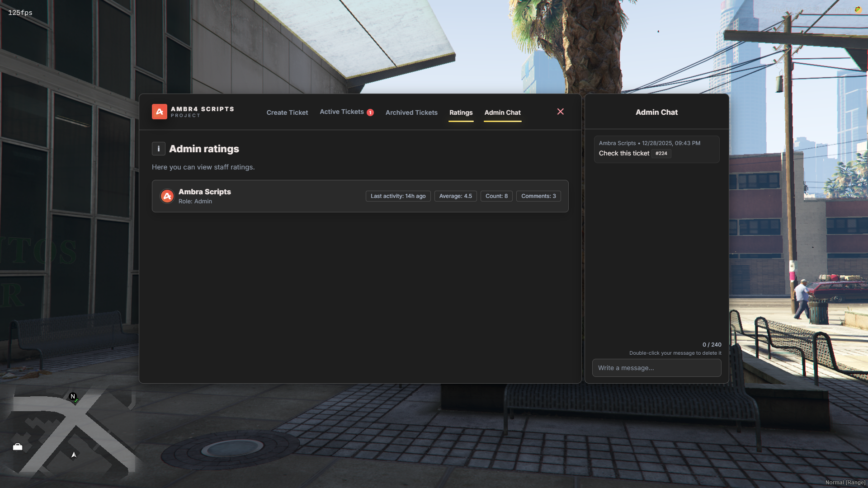868x488 pixels.
Task: Click the red Active Tickets notification badge
Action: coord(370,113)
